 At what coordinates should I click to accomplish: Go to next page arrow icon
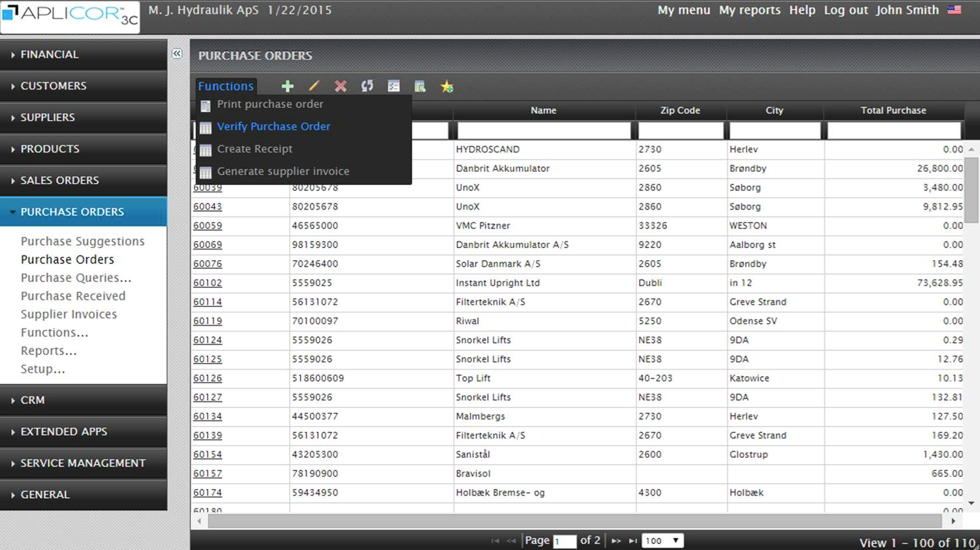[616, 541]
